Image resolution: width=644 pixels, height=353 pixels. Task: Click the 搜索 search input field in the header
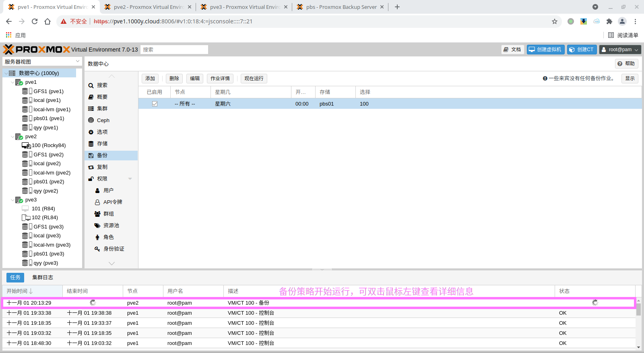click(x=174, y=50)
